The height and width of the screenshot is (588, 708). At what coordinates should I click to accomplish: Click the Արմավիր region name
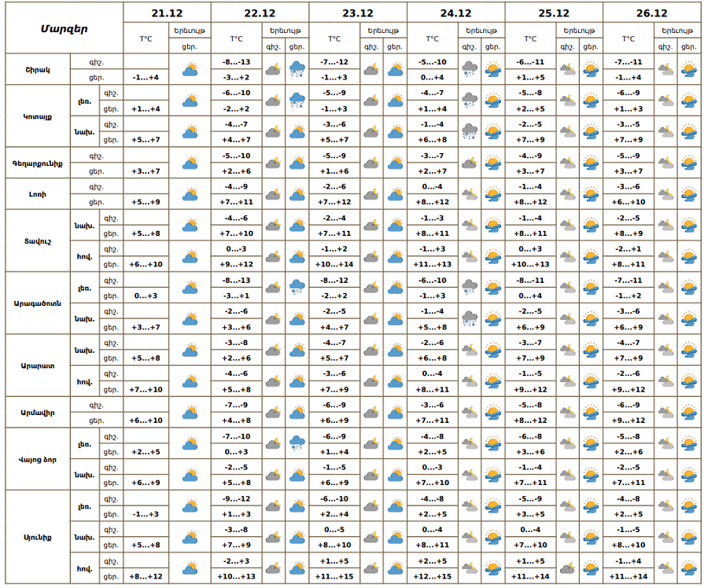point(38,413)
